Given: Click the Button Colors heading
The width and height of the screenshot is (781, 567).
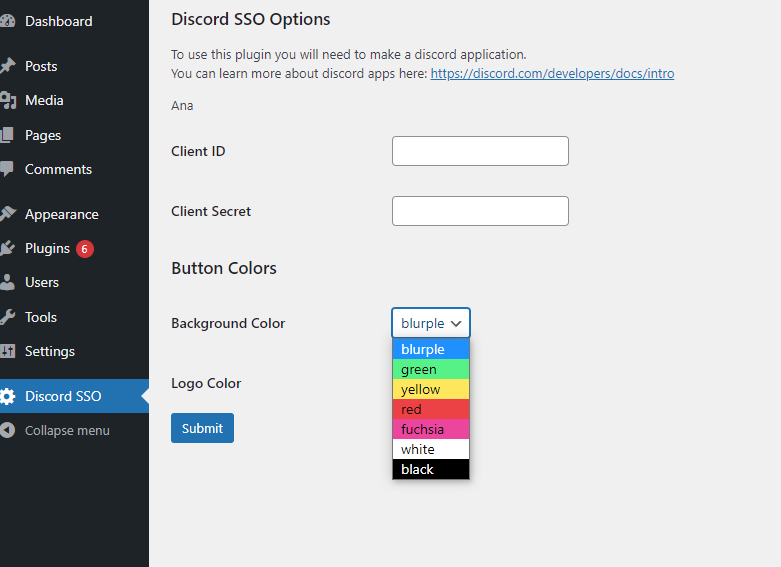Looking at the screenshot, I should [x=224, y=268].
